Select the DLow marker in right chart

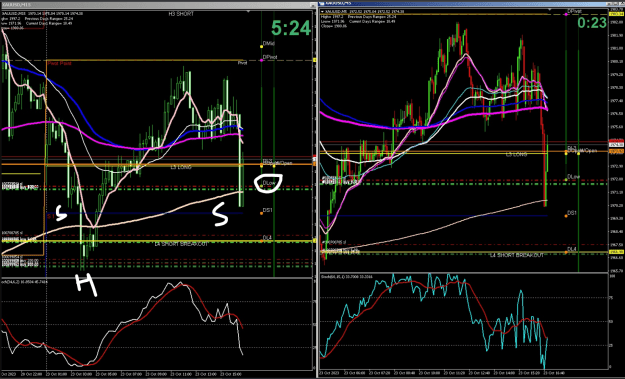tap(566, 180)
